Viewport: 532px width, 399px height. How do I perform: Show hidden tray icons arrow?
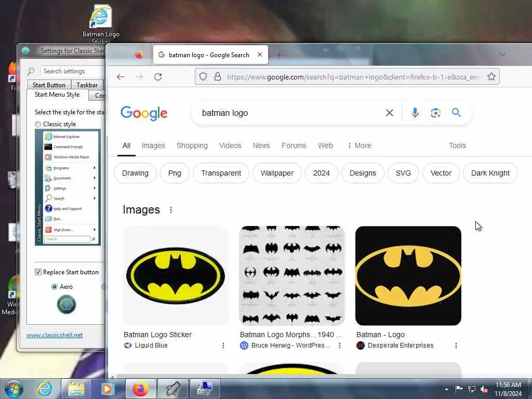point(446,389)
